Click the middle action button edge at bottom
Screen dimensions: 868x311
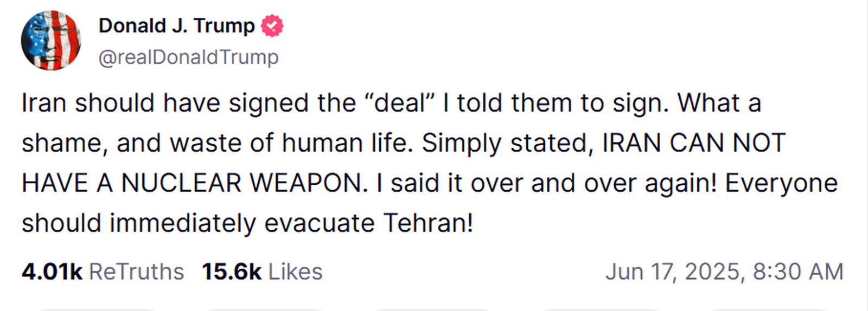(x=433, y=309)
